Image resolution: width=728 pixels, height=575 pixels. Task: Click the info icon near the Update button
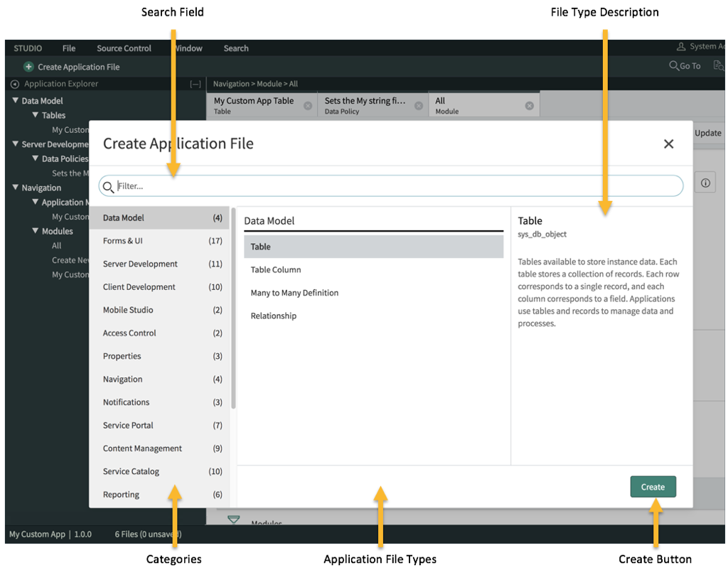coord(705,183)
